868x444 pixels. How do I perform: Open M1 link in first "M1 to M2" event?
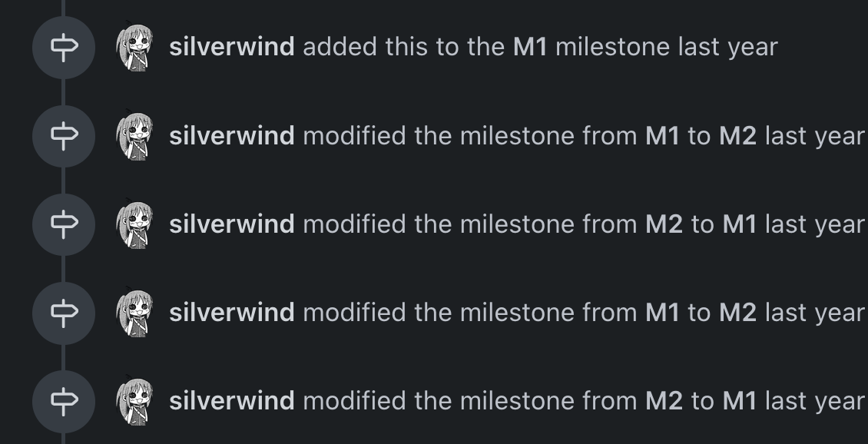coord(662,136)
